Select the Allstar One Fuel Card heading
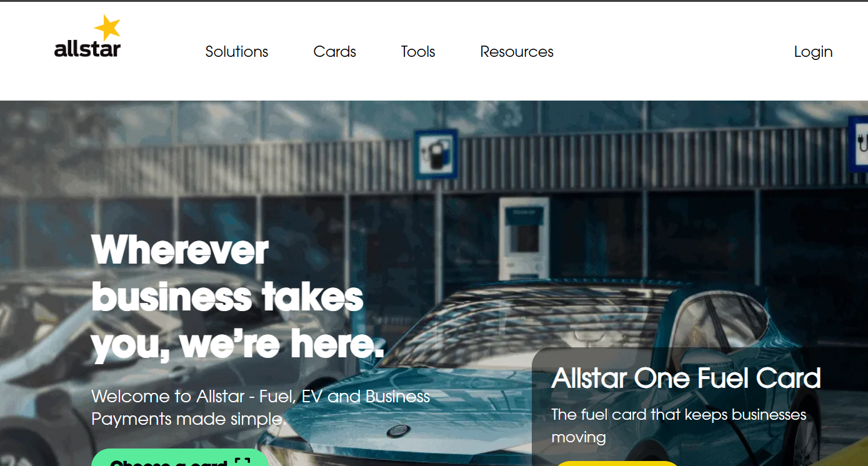Viewport: 868px width, 466px height. tap(686, 379)
